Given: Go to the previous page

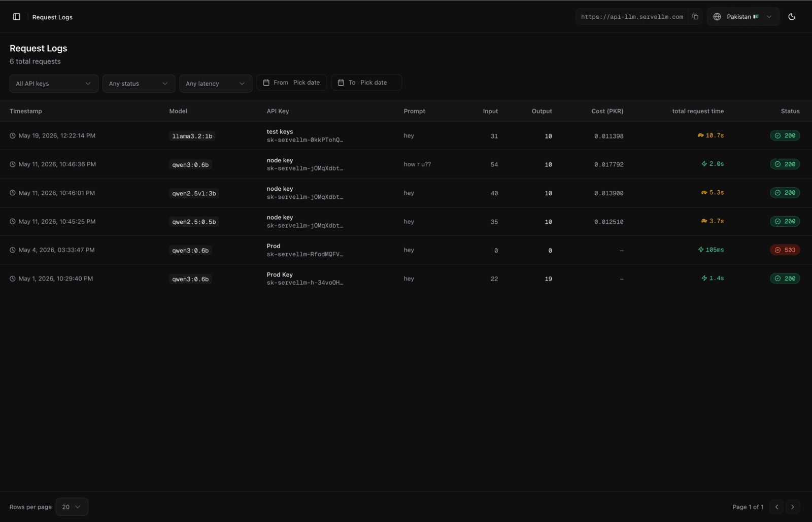Looking at the screenshot, I should 776,507.
